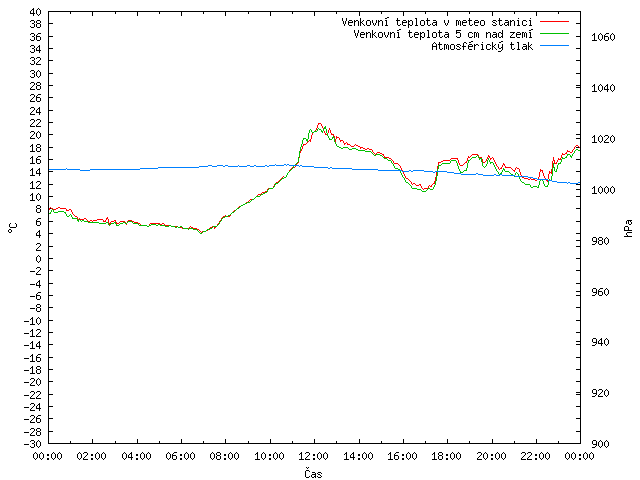
Task: Click the '32' temperature axis label
Action: (36, 61)
